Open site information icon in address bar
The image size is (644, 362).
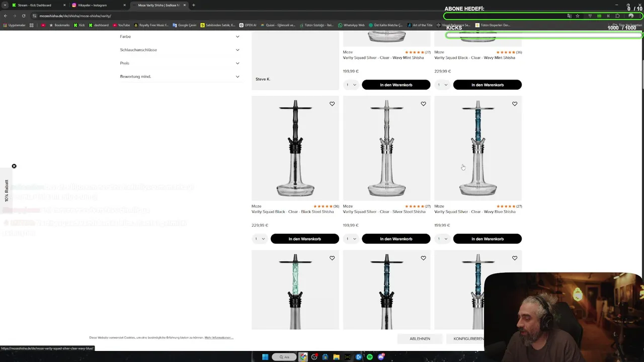(x=34, y=16)
